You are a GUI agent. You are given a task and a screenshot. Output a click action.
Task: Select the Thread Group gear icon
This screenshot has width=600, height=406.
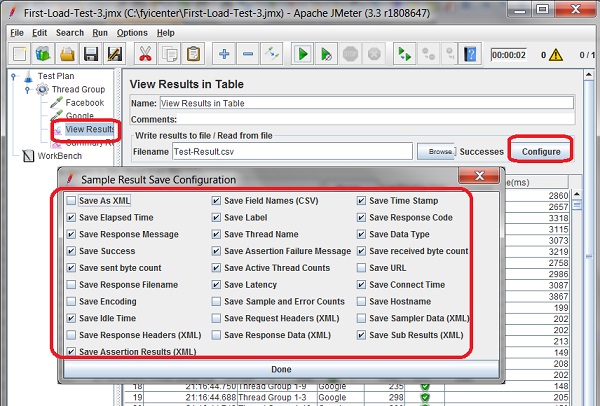(42, 90)
